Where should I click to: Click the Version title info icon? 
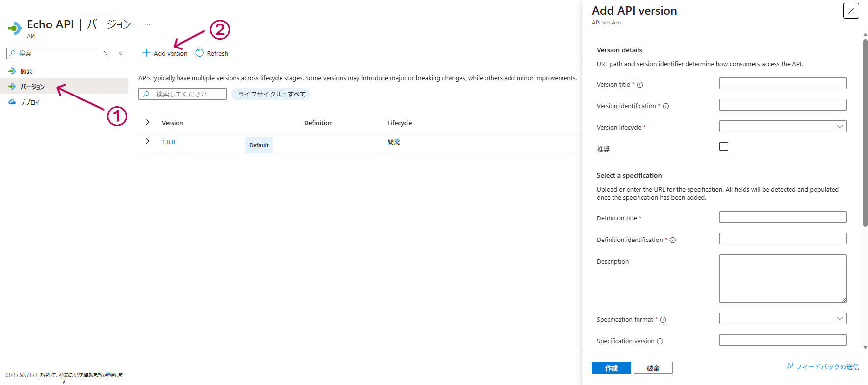[x=640, y=85]
